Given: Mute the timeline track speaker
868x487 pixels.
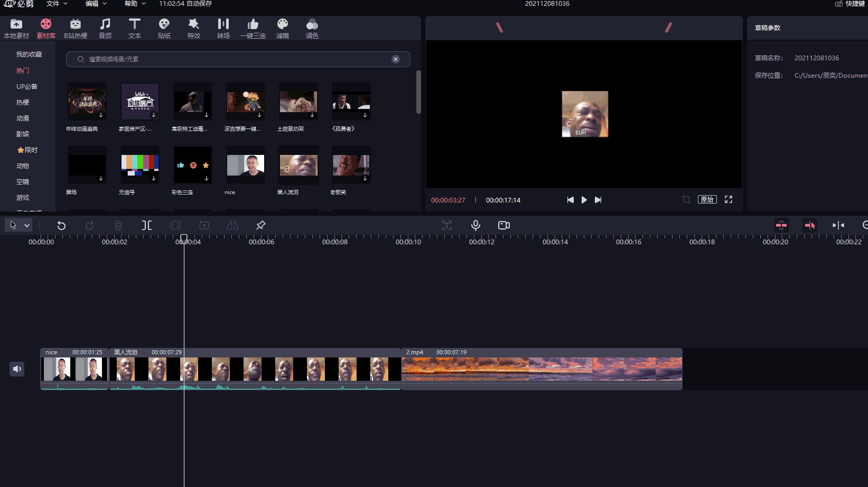Looking at the screenshot, I should [17, 369].
